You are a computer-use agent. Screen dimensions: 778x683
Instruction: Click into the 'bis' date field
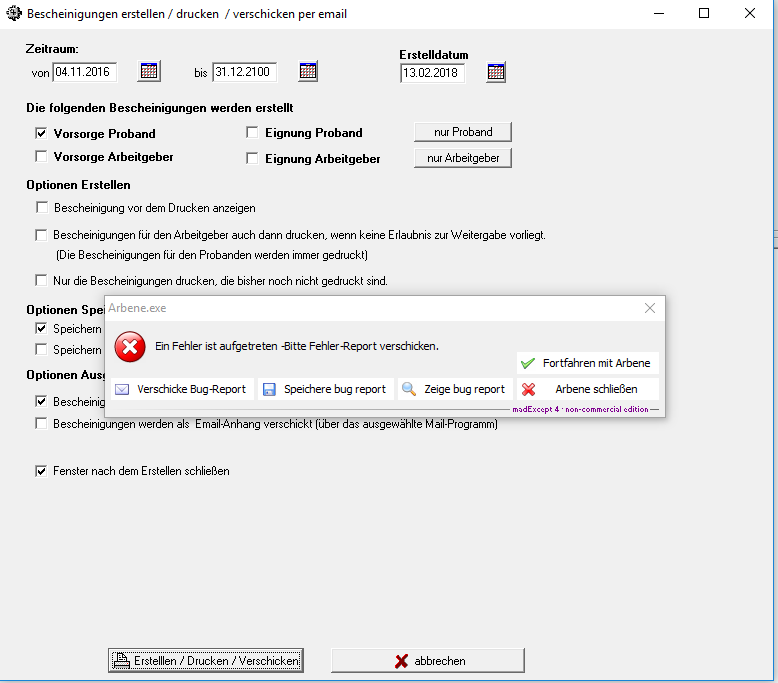point(244,72)
